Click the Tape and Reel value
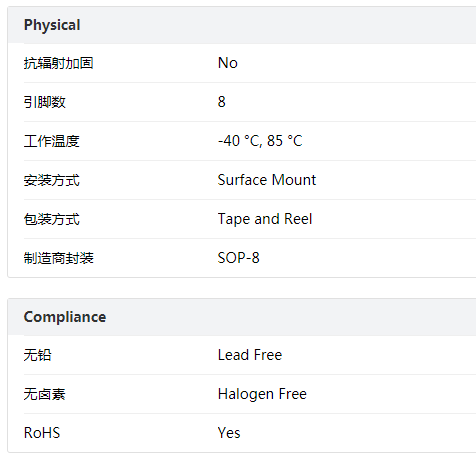Screen dimensions: 476x465 (265, 219)
